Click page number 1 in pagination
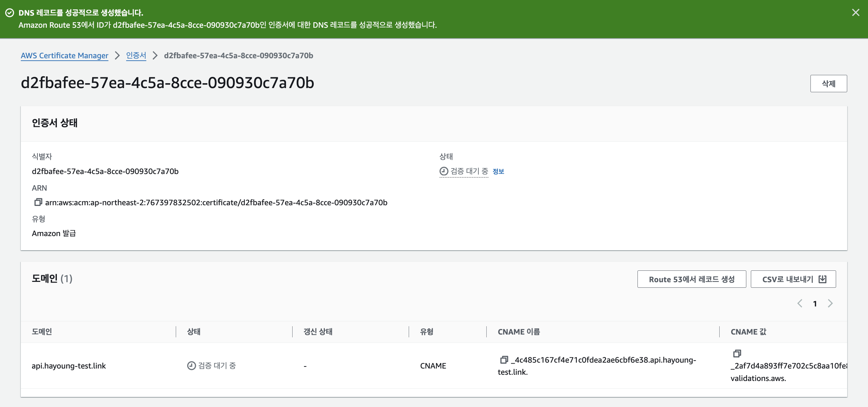This screenshot has width=868, height=407. 815,304
